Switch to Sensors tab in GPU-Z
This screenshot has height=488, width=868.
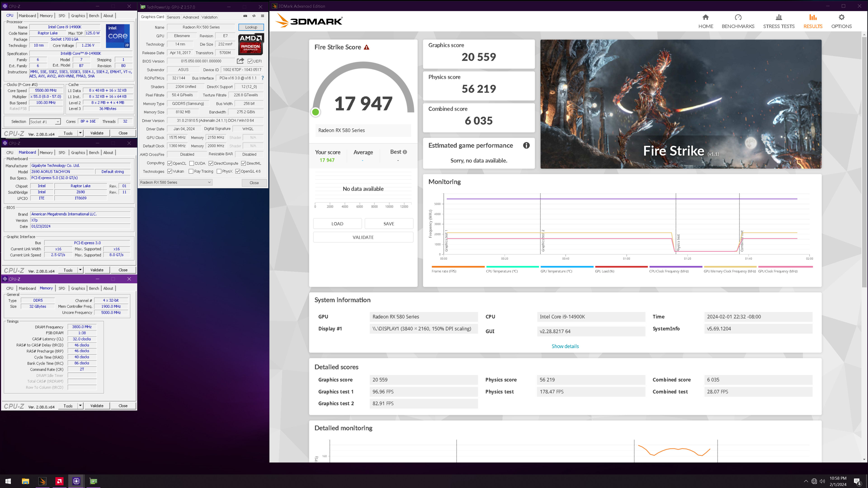[x=173, y=17]
